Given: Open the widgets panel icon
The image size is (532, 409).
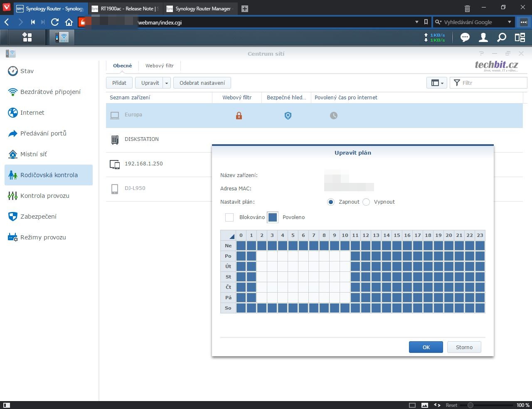Looking at the screenshot, I should tap(520, 37).
